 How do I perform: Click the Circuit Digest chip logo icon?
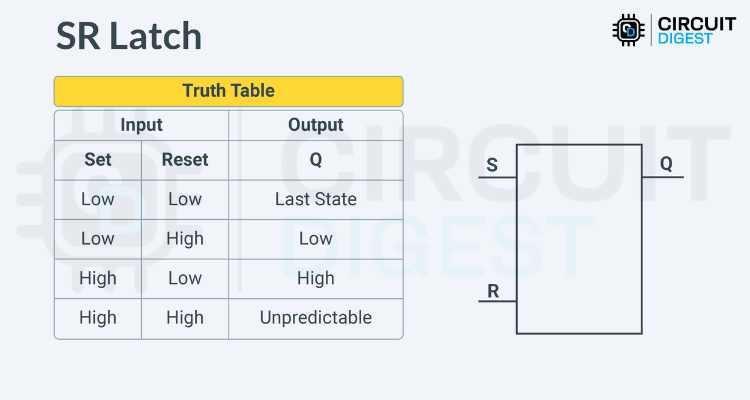[x=628, y=30]
